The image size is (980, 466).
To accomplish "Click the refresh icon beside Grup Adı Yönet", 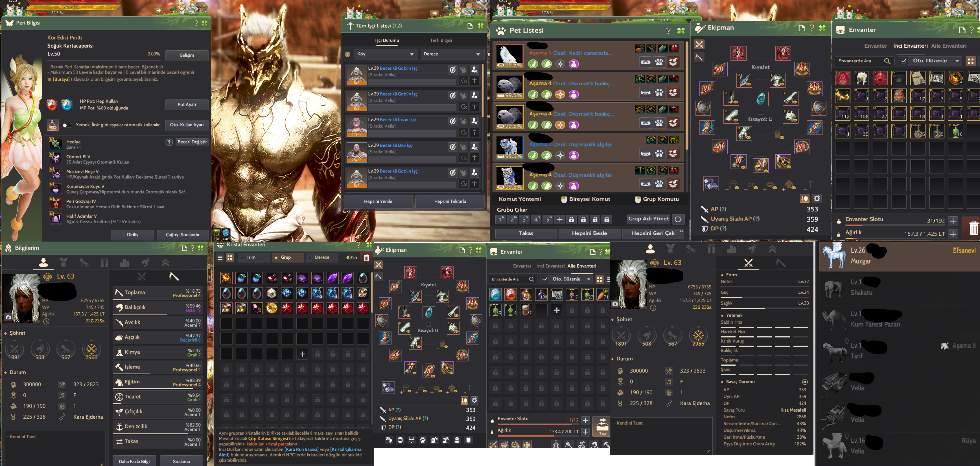I will coord(678,219).
